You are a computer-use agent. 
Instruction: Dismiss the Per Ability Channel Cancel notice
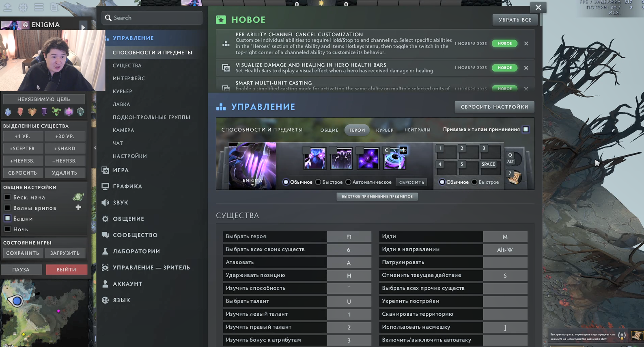[x=526, y=43]
